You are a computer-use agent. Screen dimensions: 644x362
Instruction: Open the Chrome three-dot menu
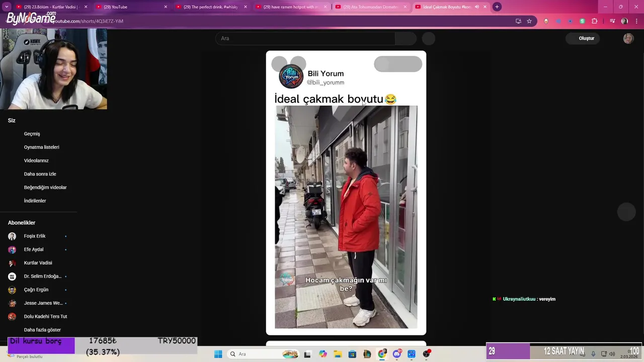click(x=637, y=21)
